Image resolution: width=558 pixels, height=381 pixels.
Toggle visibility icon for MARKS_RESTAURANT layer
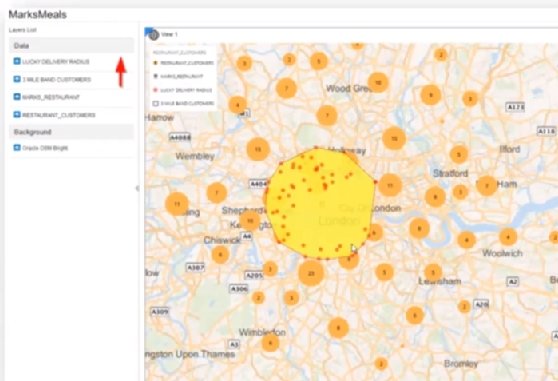pyautogui.click(x=17, y=97)
